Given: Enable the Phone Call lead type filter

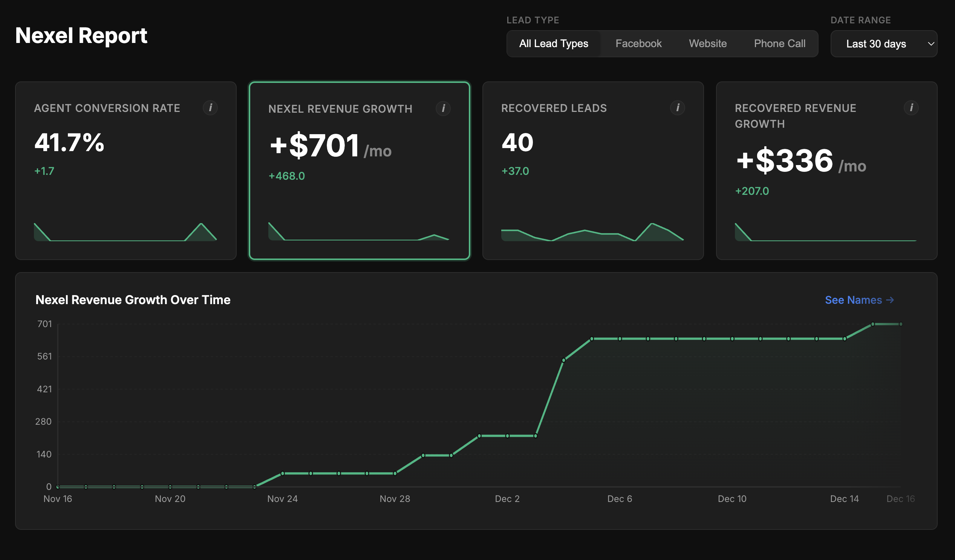Looking at the screenshot, I should pyautogui.click(x=779, y=43).
